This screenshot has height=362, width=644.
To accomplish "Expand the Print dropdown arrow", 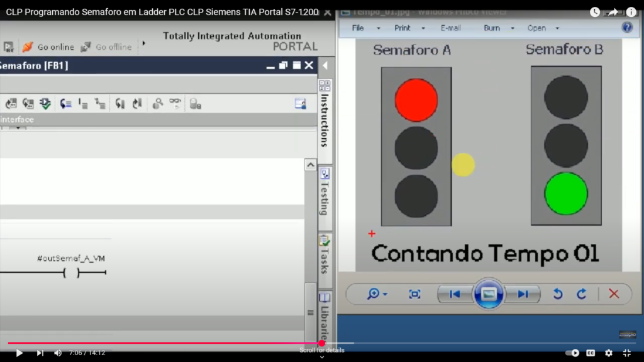I will (x=423, y=28).
